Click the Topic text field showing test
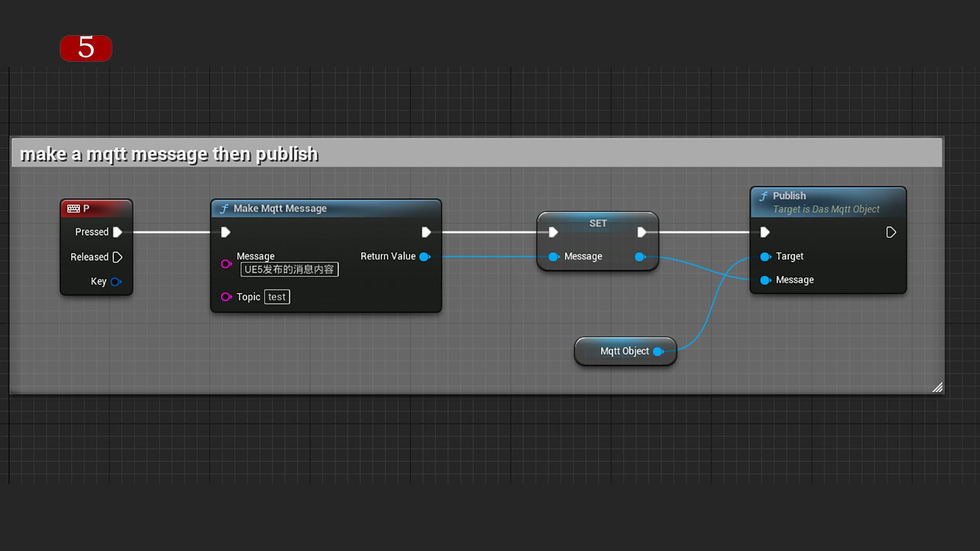The height and width of the screenshot is (551, 980). [277, 296]
